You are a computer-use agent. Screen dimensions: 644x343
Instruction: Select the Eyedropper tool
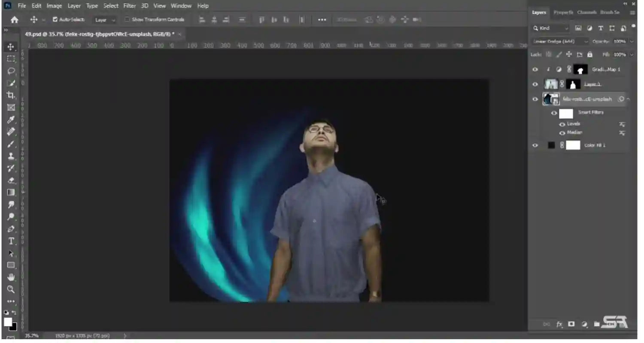[x=11, y=120]
